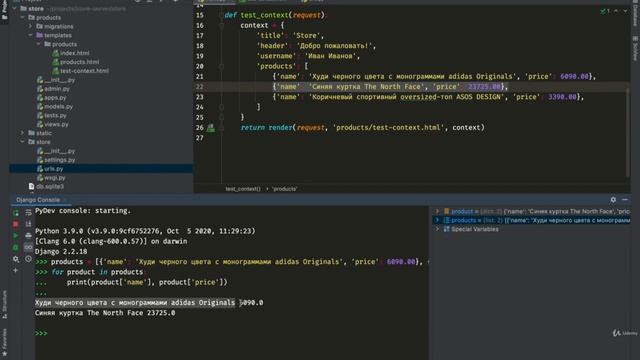Screen dimensions: 640x360
Task: Click test_context() breadcrumb
Action: tap(243, 189)
